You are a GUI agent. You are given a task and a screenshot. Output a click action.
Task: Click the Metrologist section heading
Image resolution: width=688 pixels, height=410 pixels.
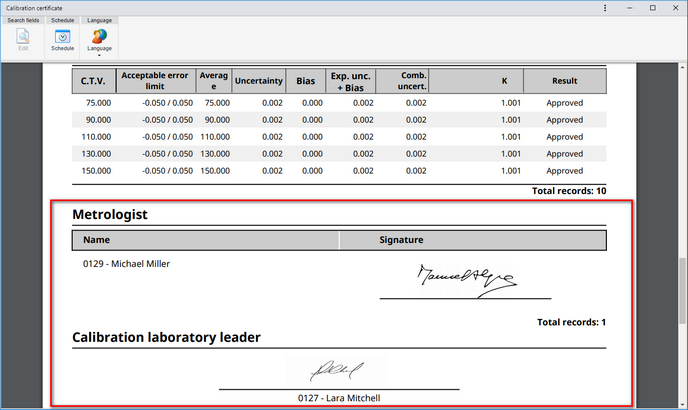click(110, 215)
